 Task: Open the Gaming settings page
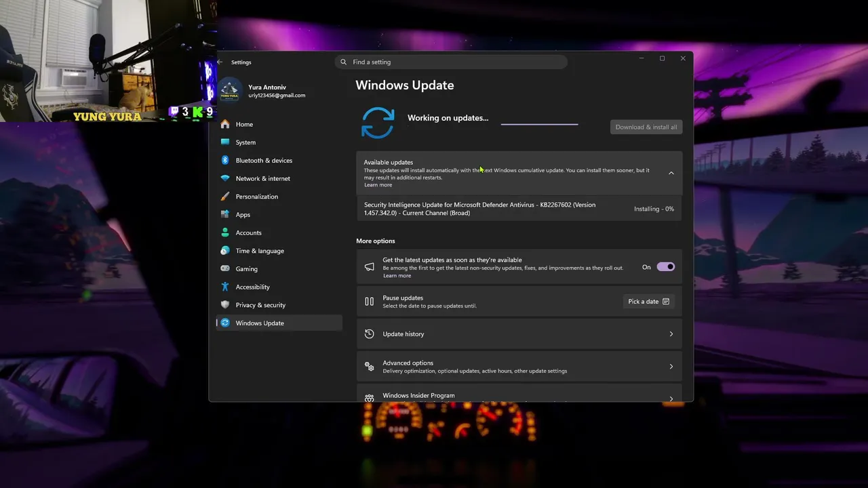[x=279, y=269]
